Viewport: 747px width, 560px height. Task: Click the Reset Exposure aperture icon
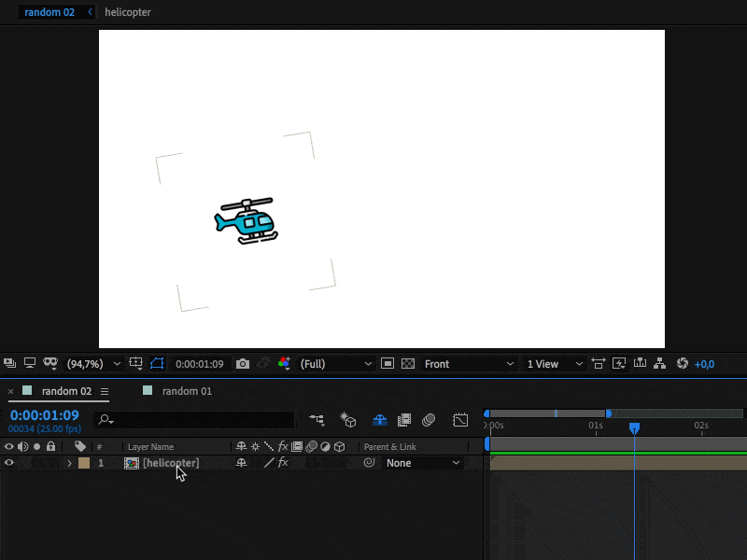tap(682, 364)
